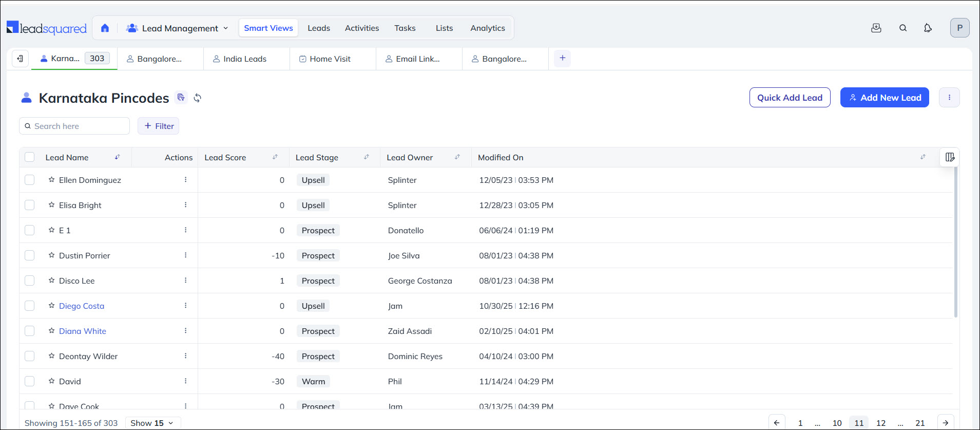Viewport: 980px width, 430px height.
Task: Collapse the smart views tab panel
Action: tap(20, 59)
